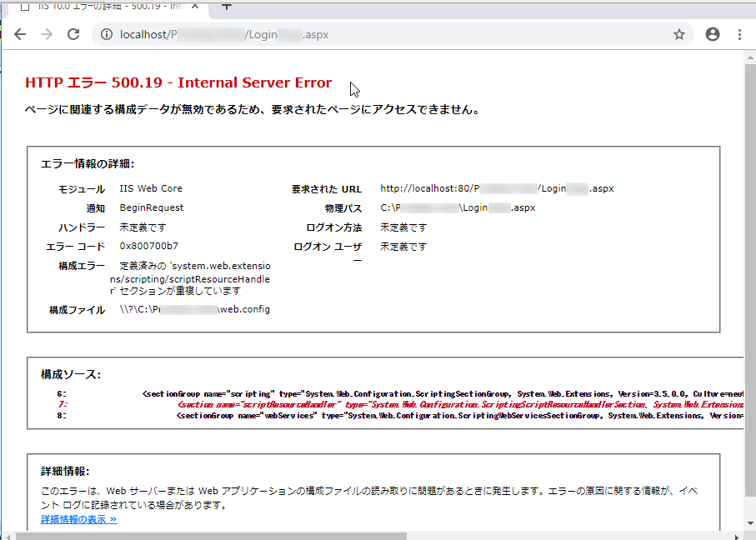Viewport: 756px width, 540px height.
Task: Click the error code 0x800700b7 value
Action: click(x=149, y=247)
